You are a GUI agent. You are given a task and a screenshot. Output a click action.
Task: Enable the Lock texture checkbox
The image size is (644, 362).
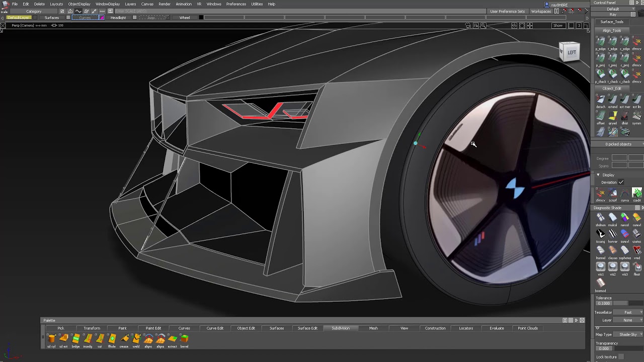pos(621,357)
